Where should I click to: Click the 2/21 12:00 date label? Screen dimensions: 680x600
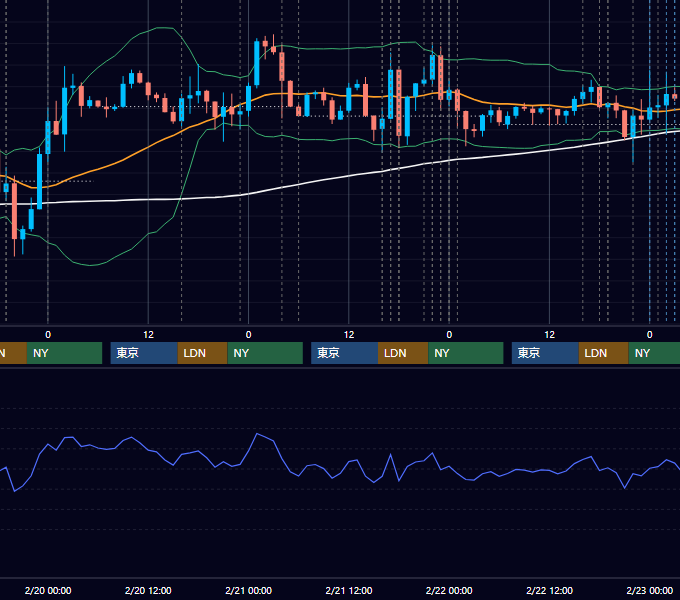[349, 590]
